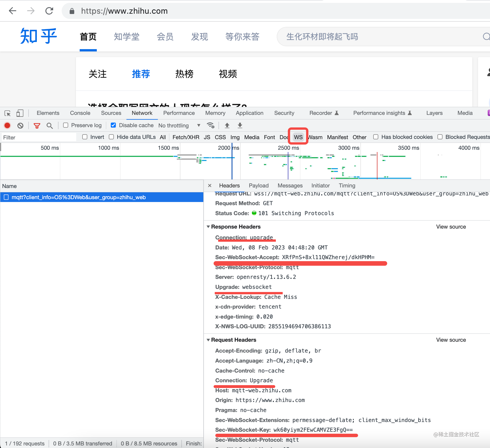This screenshot has width=490, height=448.
Task: Close the request details pane
Action: pyautogui.click(x=210, y=186)
